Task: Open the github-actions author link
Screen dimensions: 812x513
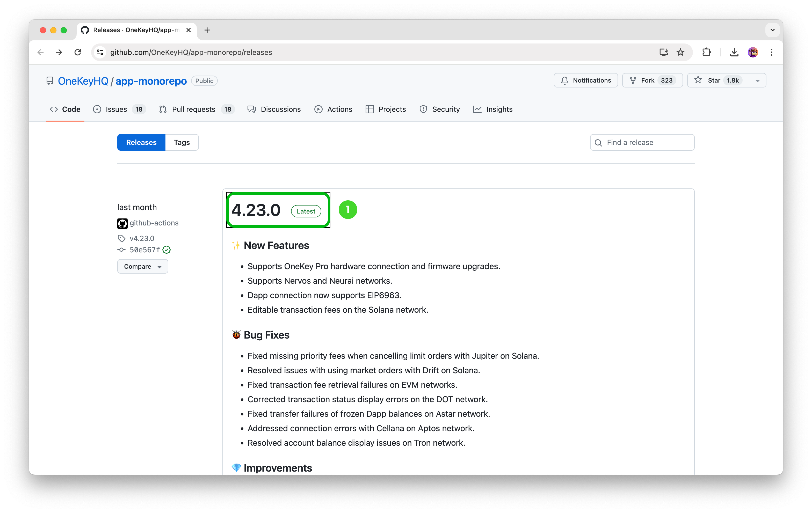Action: pyautogui.click(x=154, y=223)
